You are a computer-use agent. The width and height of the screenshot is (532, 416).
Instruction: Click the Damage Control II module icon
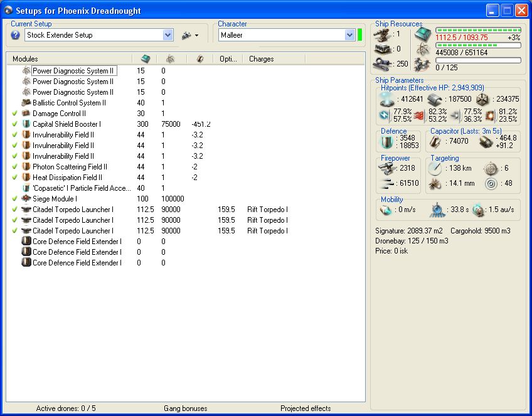[26, 114]
